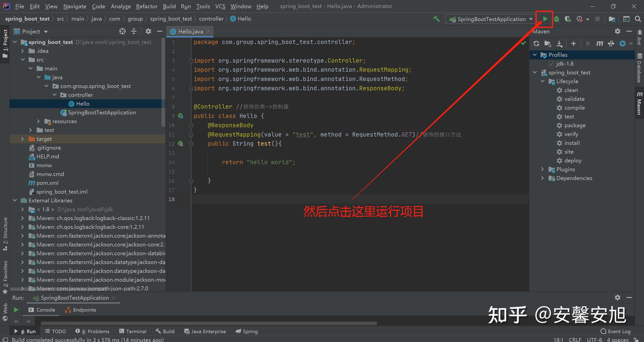Open the Spring tool window
Image resolution: width=644 pixels, height=342 pixels.
point(247,331)
